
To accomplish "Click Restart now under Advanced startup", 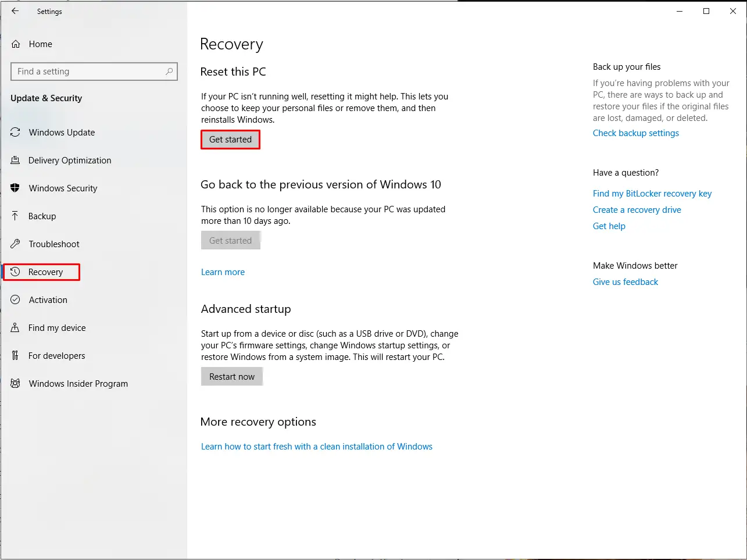I will point(231,376).
